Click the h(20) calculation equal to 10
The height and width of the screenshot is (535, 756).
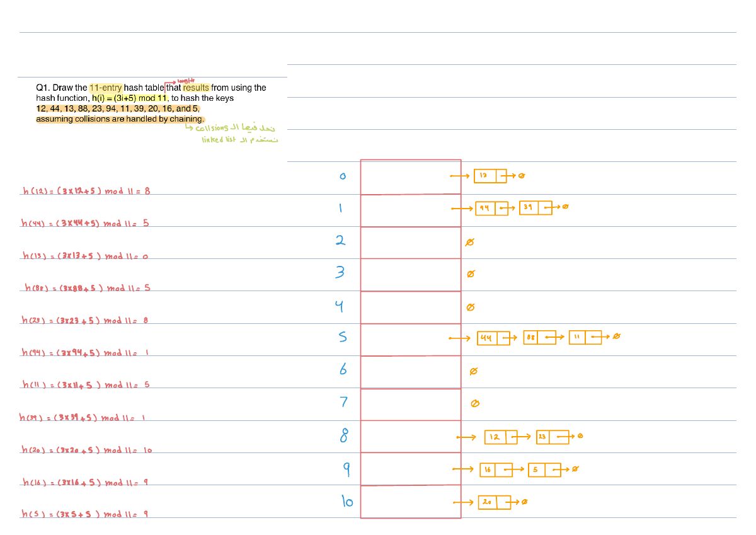pyautogui.click(x=86, y=450)
